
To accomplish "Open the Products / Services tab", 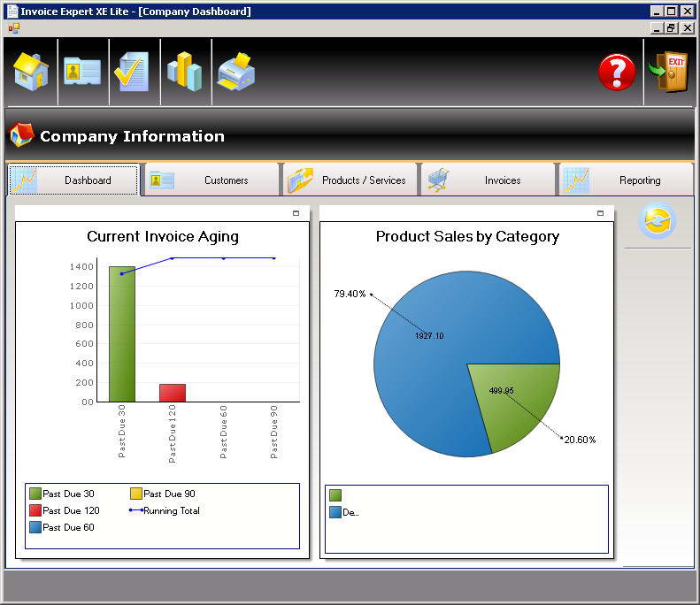I will (350, 180).
